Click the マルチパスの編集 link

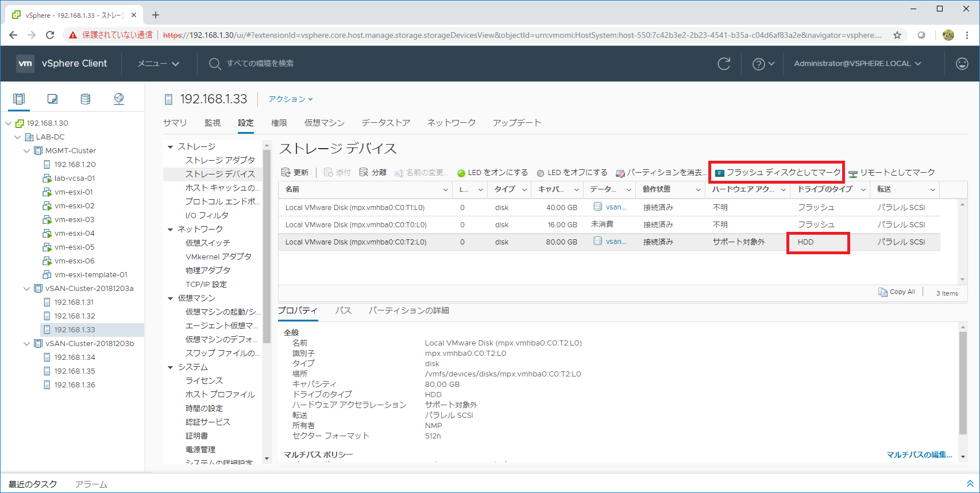click(x=919, y=455)
